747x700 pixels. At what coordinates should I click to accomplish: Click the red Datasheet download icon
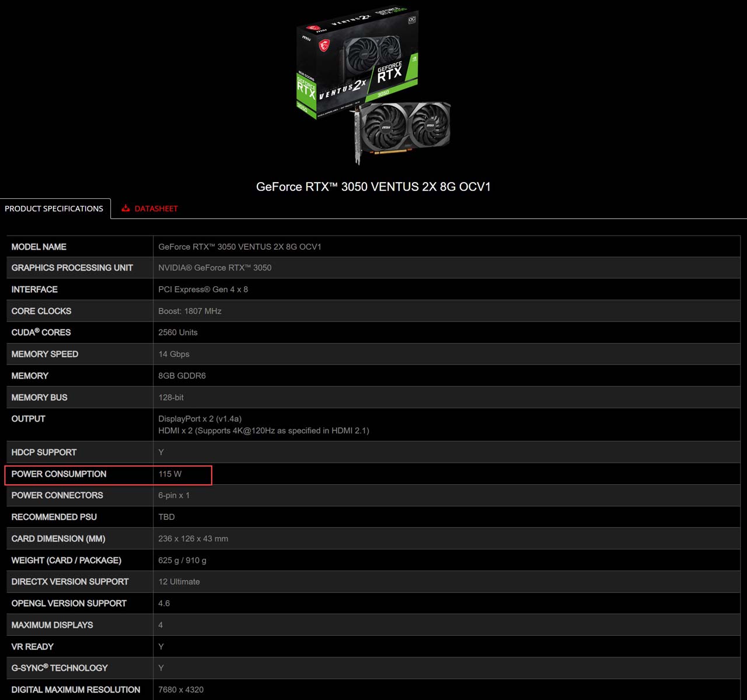click(125, 208)
